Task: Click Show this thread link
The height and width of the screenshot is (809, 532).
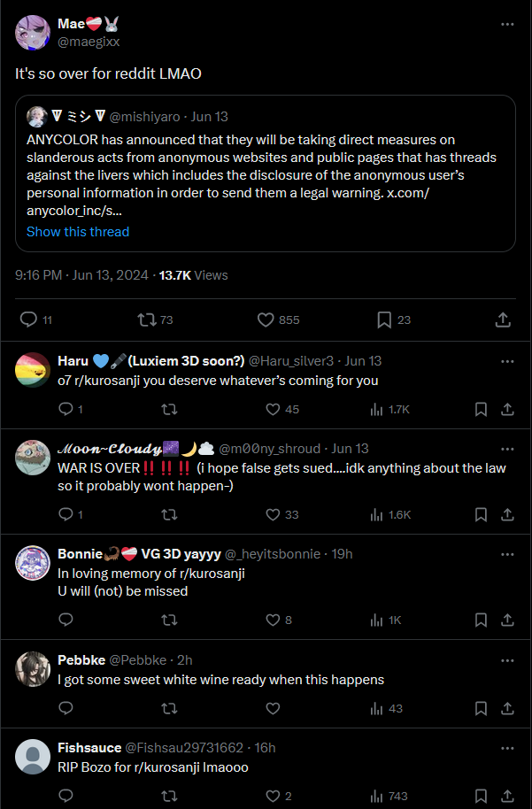Action: coord(78,232)
